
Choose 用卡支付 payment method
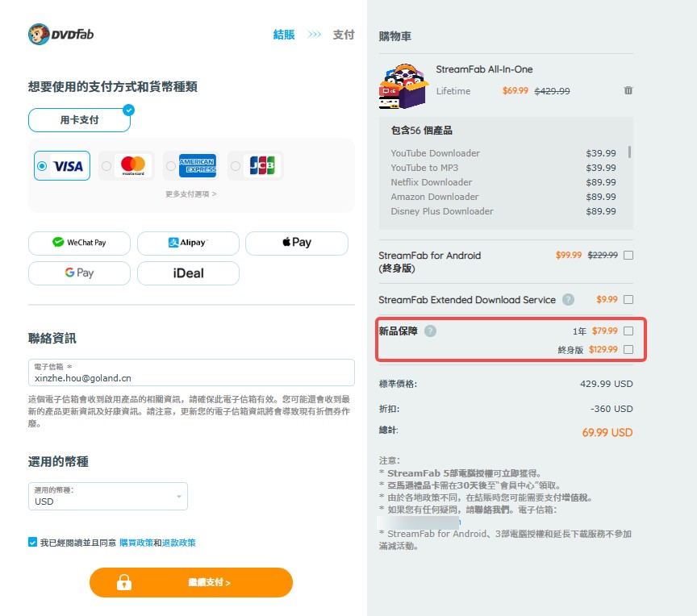(x=80, y=120)
